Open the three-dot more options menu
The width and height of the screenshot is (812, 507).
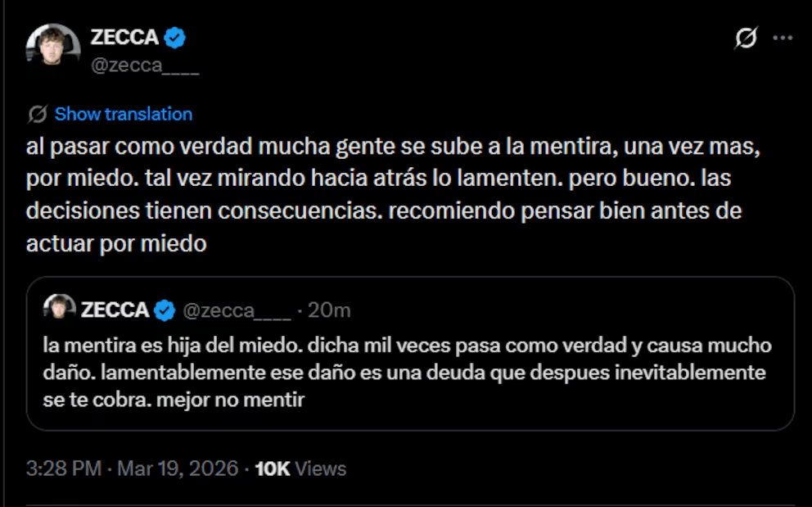click(783, 38)
